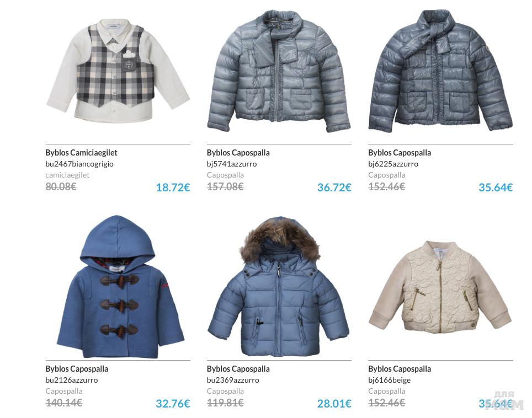Viewport: 532px width, 418px height.
Task: Open the plaid vest shirt product image
Action: click(118, 70)
